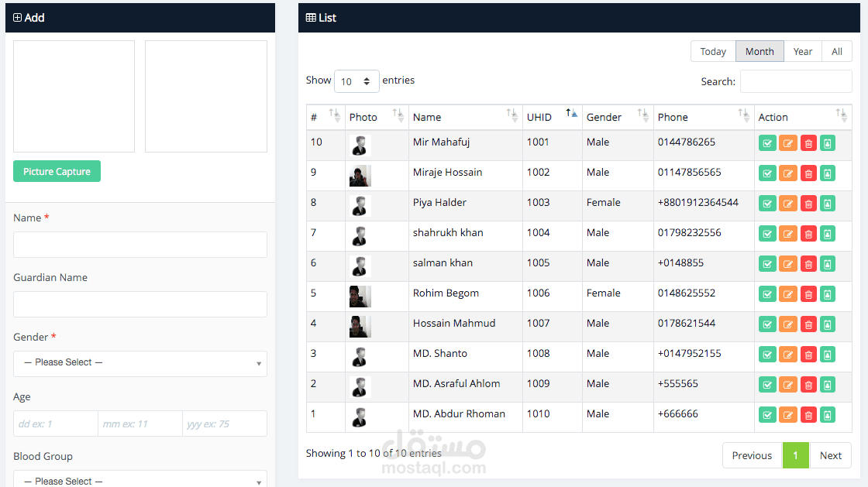The width and height of the screenshot is (868, 487).
Task: Click into the Name input field
Action: (140, 245)
